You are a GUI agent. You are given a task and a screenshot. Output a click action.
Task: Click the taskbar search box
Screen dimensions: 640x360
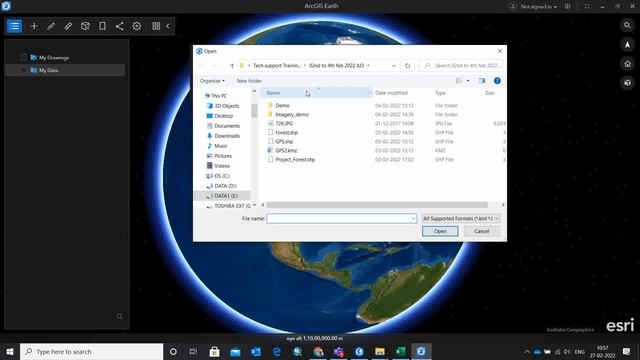[91, 351]
